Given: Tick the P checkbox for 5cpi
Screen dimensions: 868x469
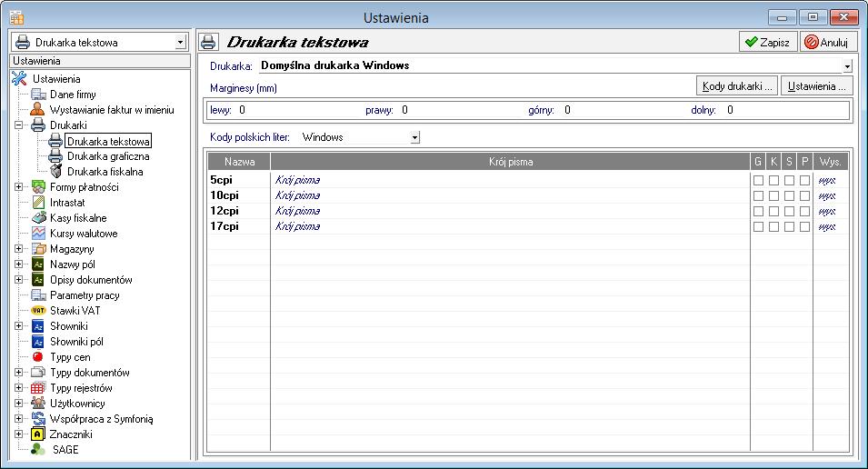Looking at the screenshot, I should 805,181.
